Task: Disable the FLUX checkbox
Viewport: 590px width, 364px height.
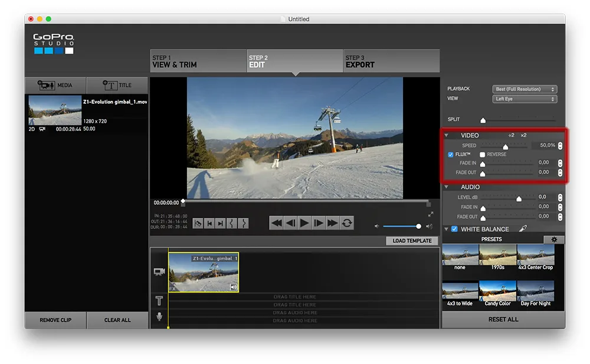Action: [x=450, y=155]
